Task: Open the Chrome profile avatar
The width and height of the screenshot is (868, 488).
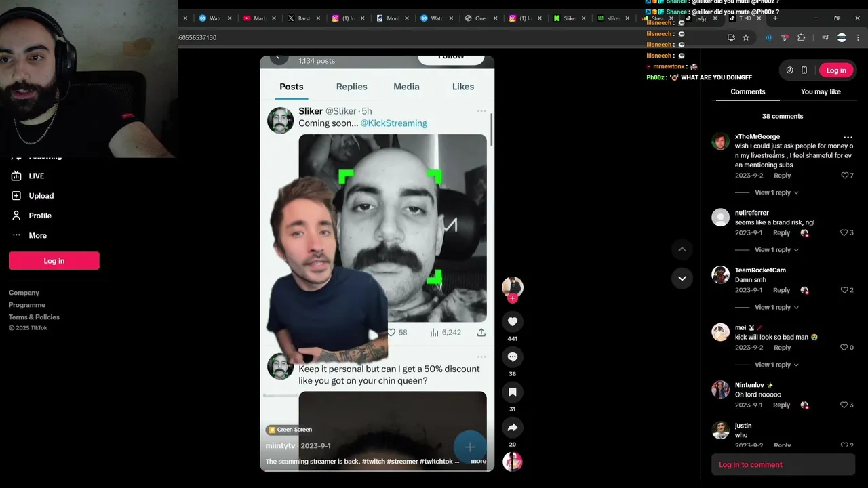Action: point(842,37)
